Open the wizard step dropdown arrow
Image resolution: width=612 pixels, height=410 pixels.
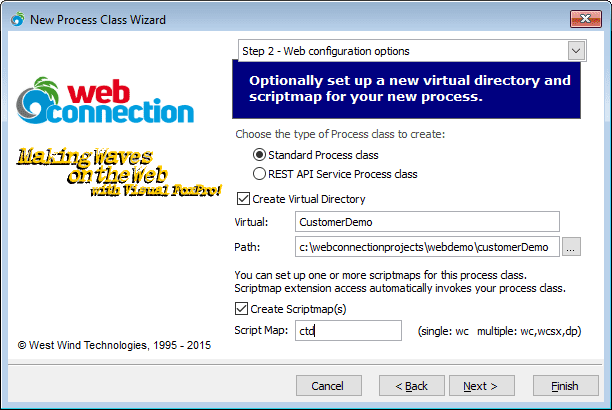click(x=576, y=51)
